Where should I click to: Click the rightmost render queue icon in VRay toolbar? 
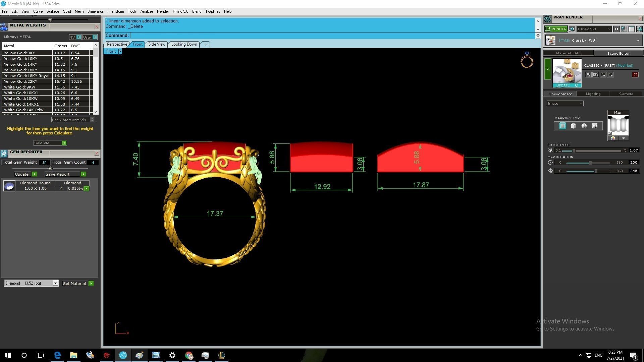coord(639,29)
